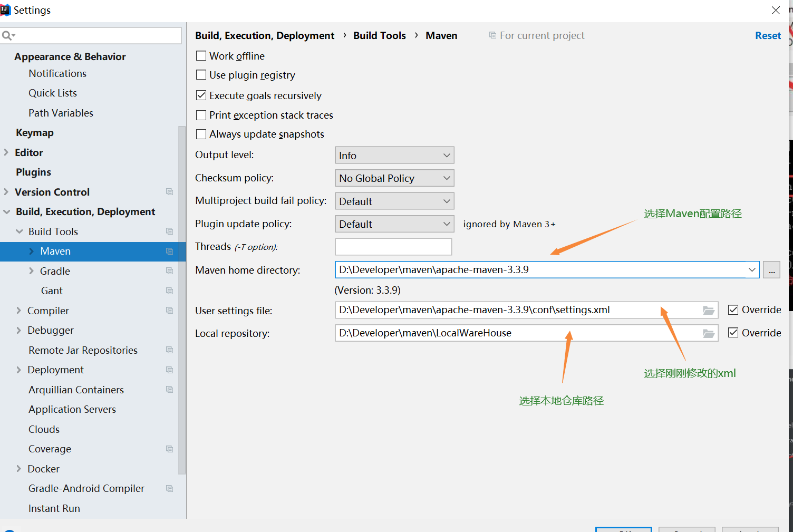This screenshot has width=793, height=532.
Task: Expand the Gradle subtree arrow
Action: coord(31,271)
